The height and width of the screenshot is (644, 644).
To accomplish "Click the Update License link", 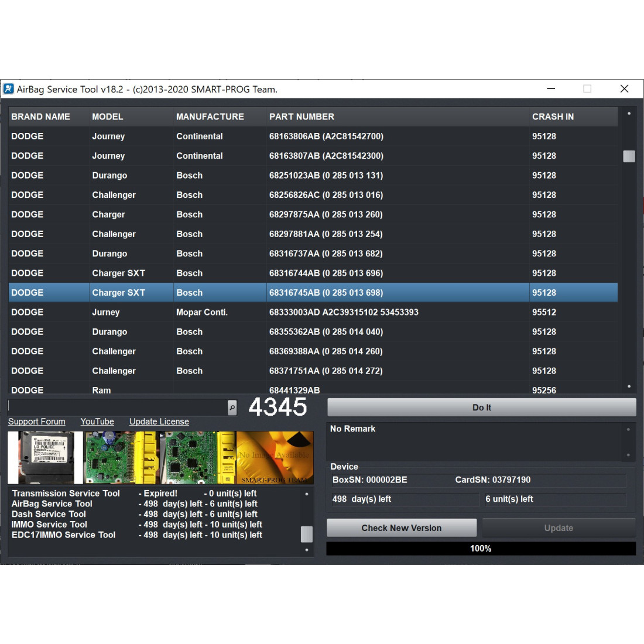I will point(159,422).
